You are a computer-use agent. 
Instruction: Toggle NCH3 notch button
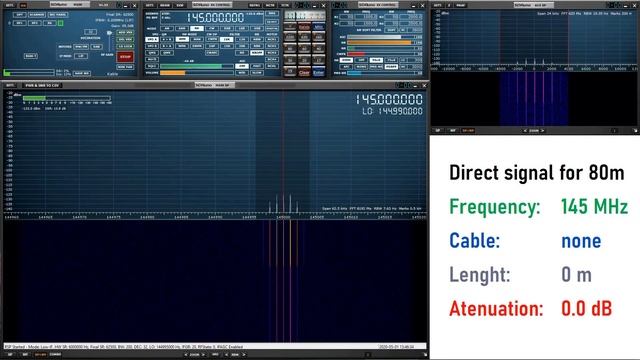pos(272,53)
